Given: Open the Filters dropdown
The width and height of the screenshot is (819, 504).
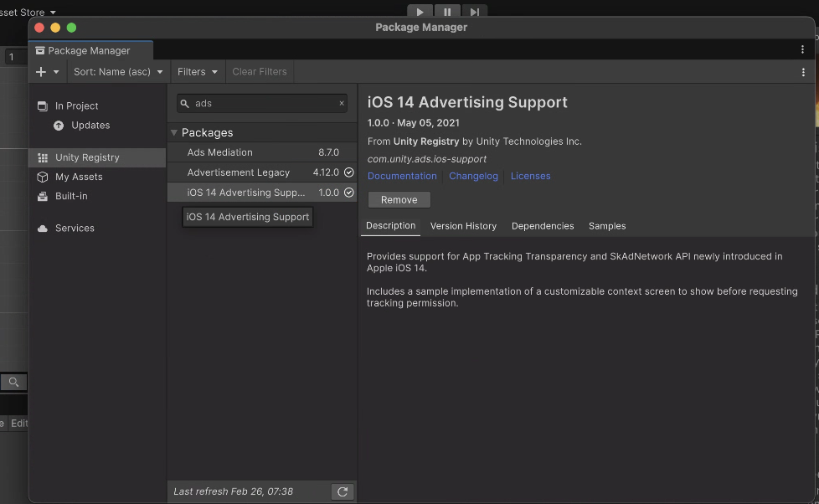Looking at the screenshot, I should click(x=198, y=72).
